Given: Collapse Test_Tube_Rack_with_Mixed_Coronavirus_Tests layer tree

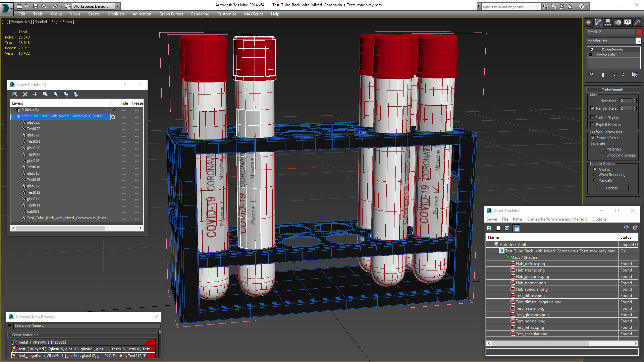Looking at the screenshot, I should pos(13,116).
